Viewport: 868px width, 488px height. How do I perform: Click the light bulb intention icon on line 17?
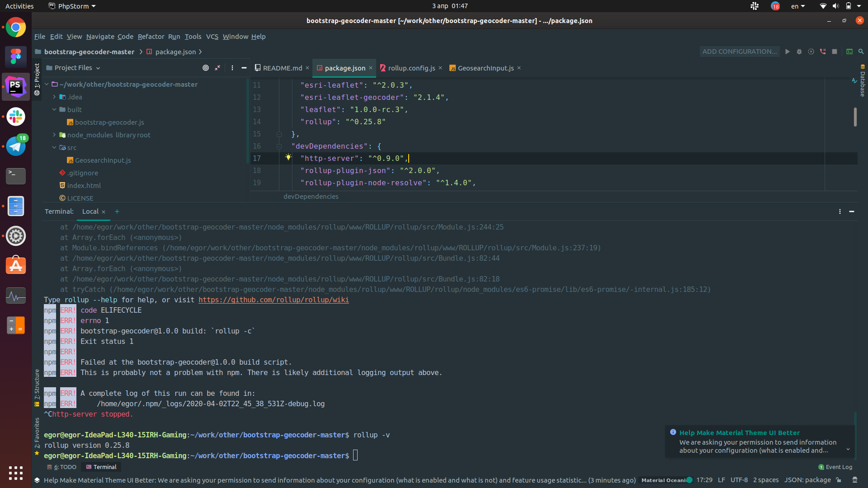pos(288,157)
